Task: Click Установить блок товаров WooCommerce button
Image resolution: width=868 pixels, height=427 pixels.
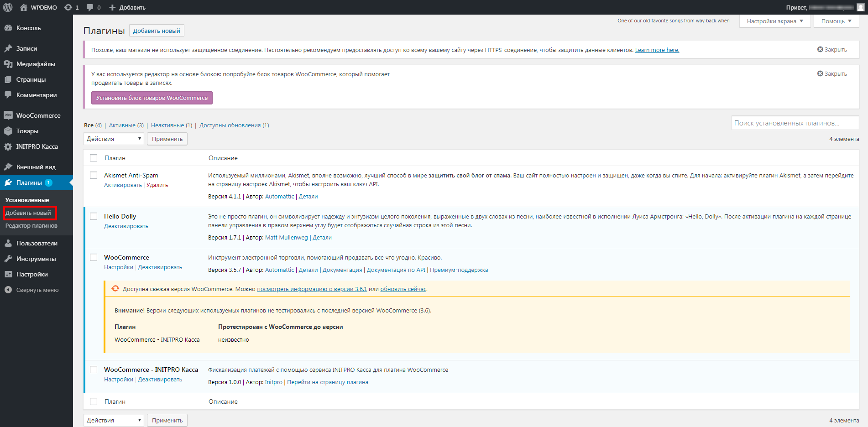Action: pos(152,98)
